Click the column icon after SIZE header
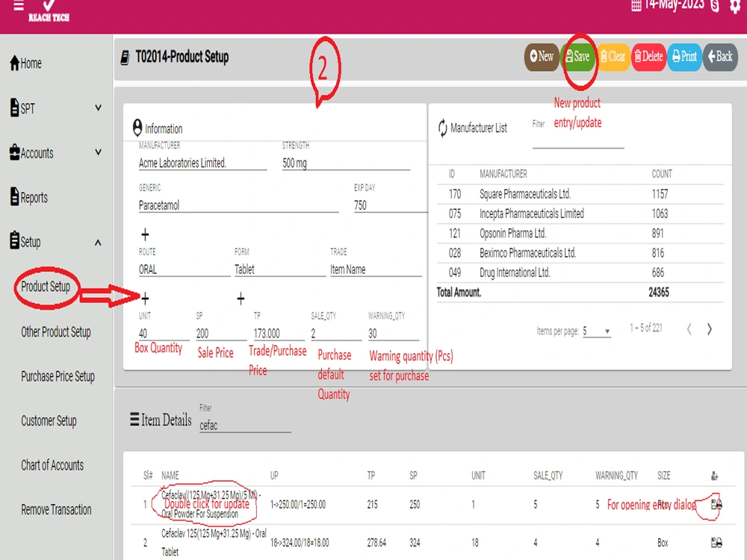Image resolution: width=747 pixels, height=560 pixels. (x=715, y=475)
